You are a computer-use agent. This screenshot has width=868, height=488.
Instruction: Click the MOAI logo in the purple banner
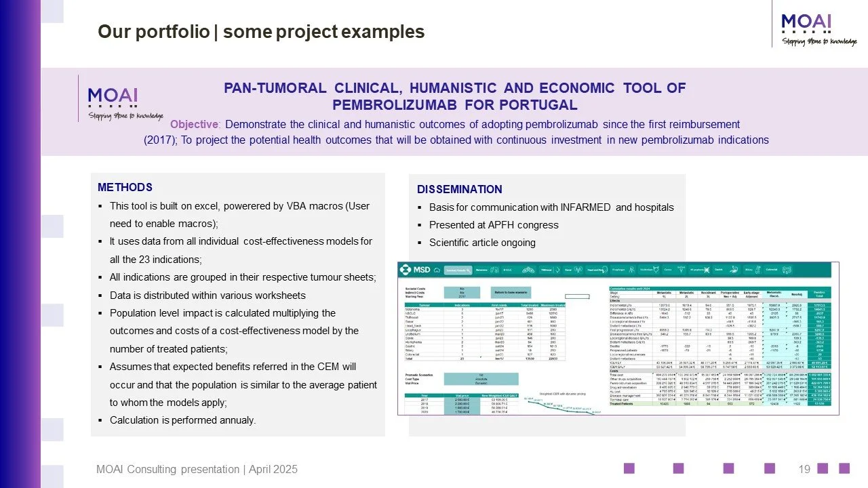pos(124,103)
